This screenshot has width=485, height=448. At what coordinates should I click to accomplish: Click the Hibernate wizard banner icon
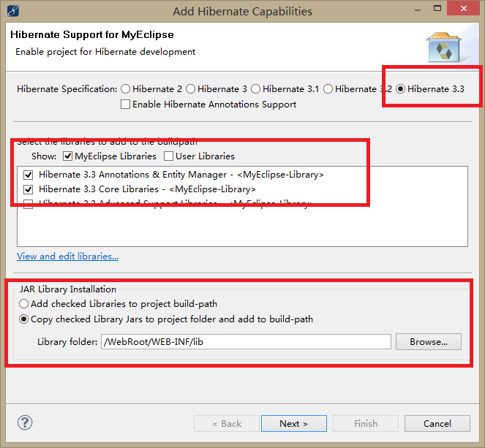click(x=443, y=48)
